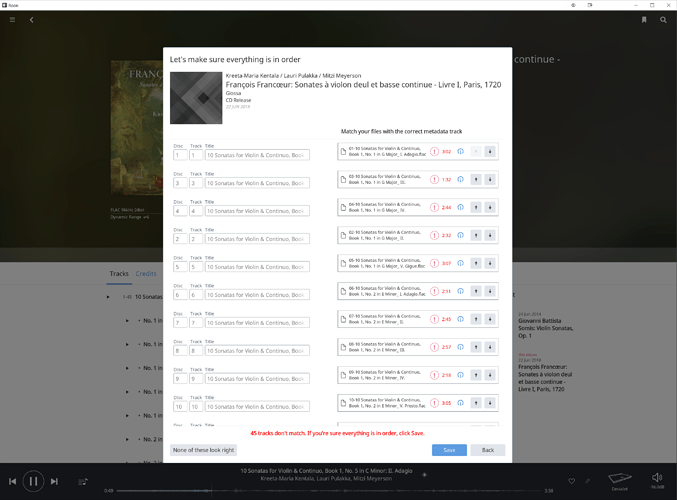
Task: Open volume control speaker icon
Action: coord(657,477)
